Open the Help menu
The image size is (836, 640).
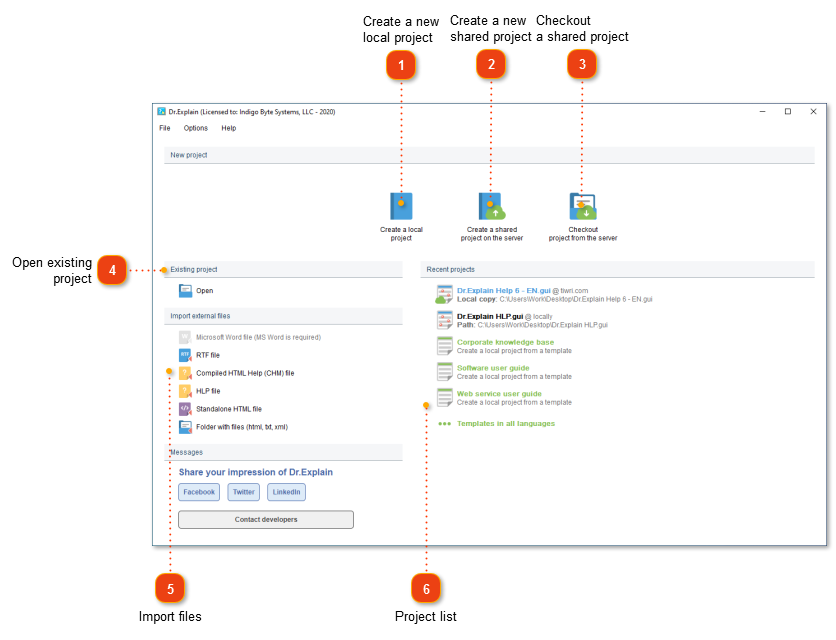coord(229,128)
